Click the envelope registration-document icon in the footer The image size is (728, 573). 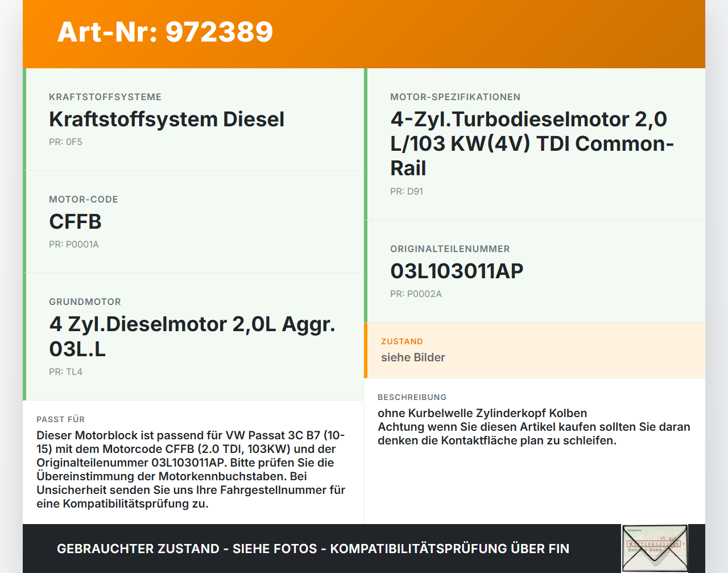(x=655, y=549)
